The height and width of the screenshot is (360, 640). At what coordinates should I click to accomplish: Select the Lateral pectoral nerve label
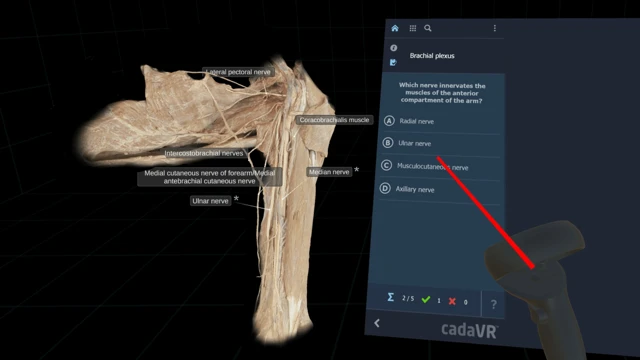tap(238, 72)
